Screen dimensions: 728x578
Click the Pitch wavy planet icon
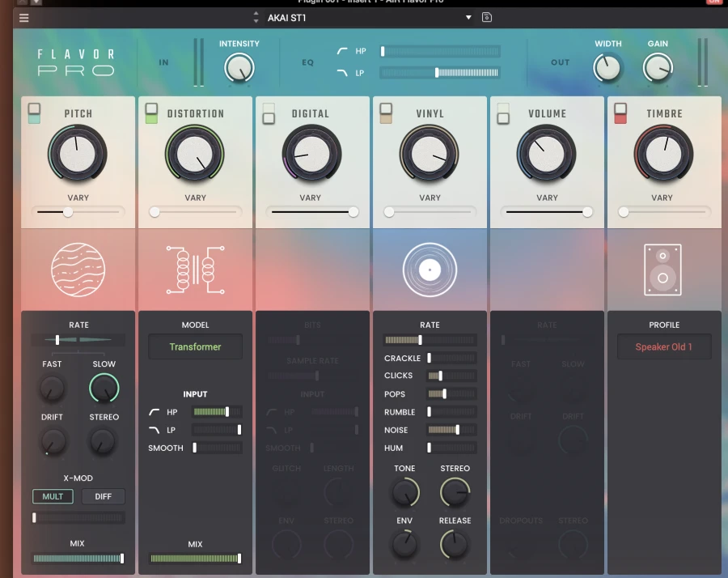click(78, 270)
